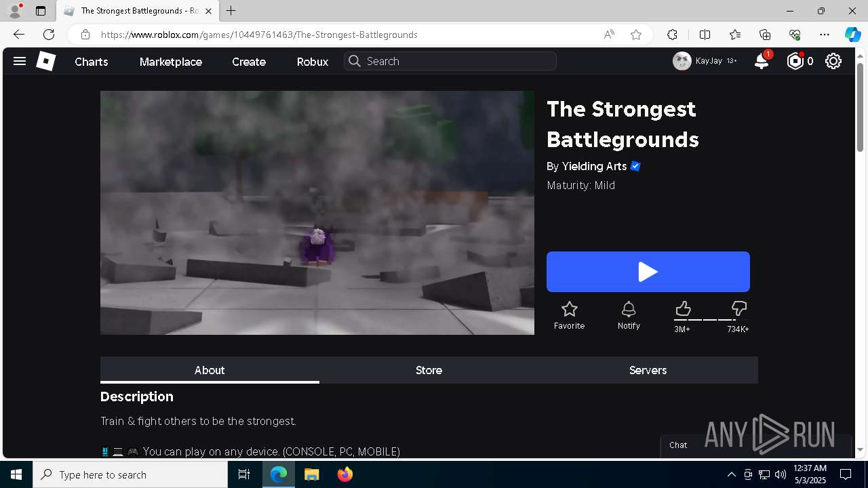Open Edge Settings and more menu

coord(825,35)
